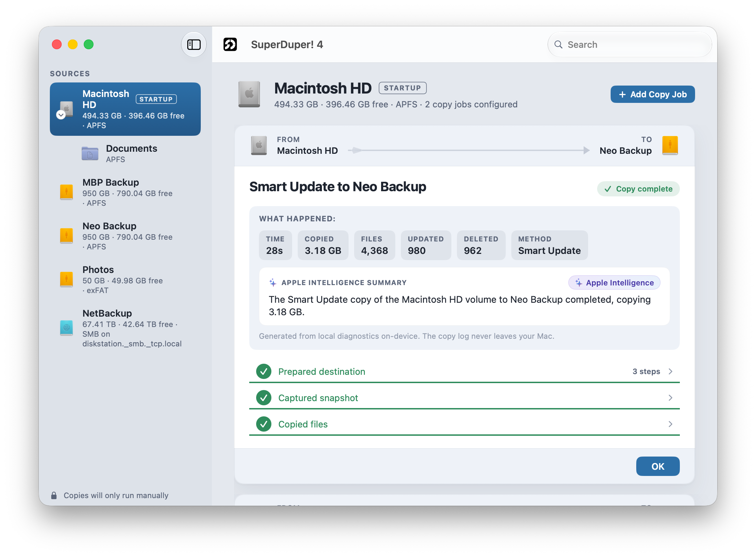Click the SuperDuper! app logo icon

coord(230,44)
